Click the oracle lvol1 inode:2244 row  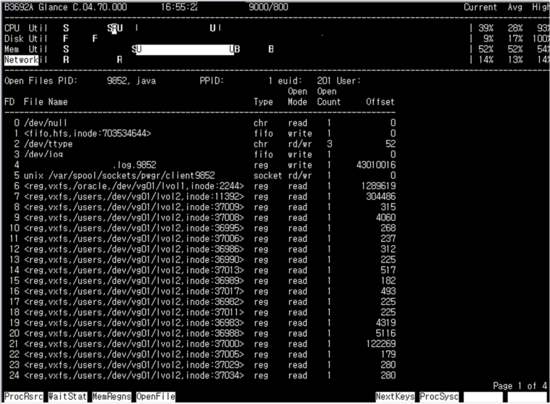coord(200,186)
